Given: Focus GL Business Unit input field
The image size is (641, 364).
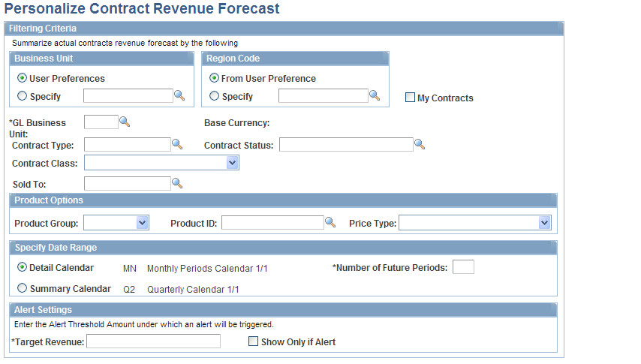Looking at the screenshot, I should pyautogui.click(x=101, y=122).
